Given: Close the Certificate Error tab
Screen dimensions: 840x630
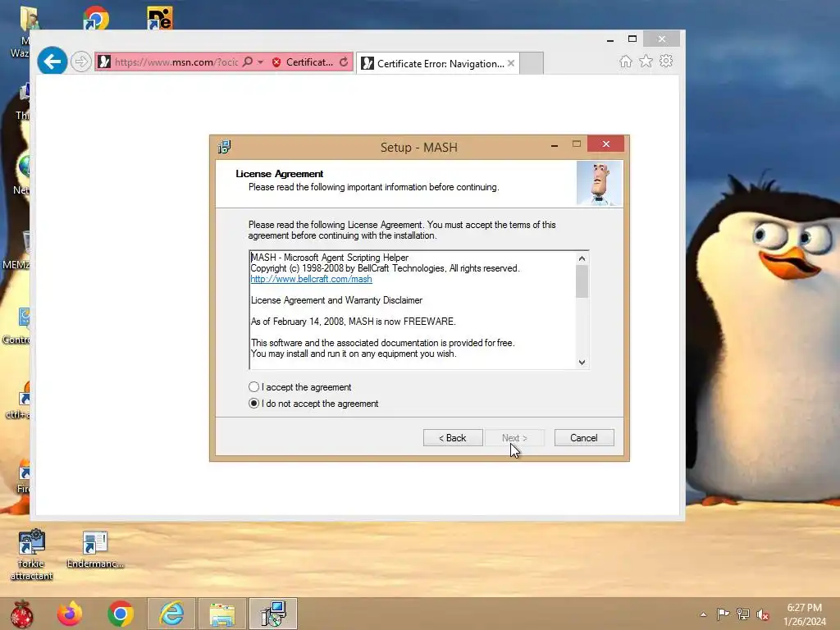Looking at the screenshot, I should [x=511, y=63].
